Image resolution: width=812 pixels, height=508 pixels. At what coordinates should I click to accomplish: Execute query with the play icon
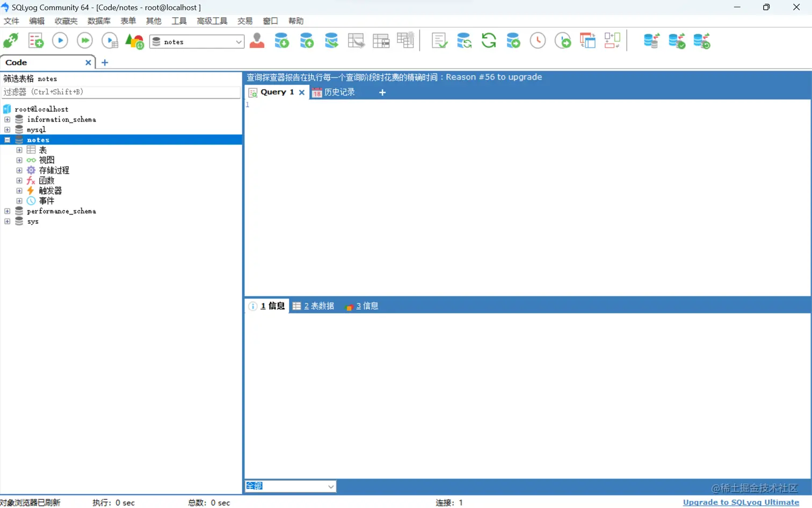pos(60,41)
